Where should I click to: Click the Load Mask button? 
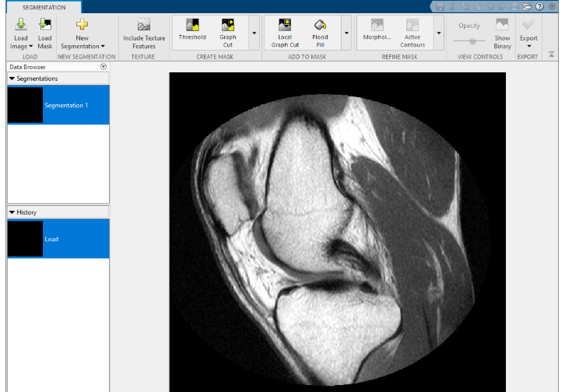tap(44, 33)
